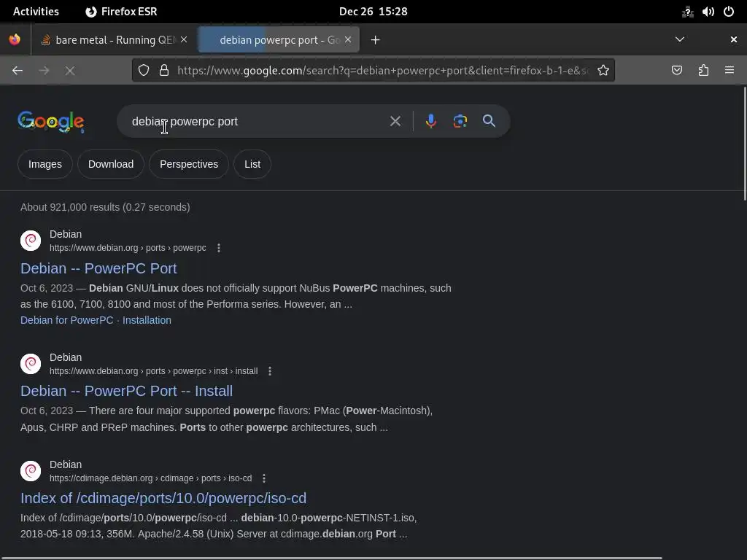Open options for the powerpc inst install result
This screenshot has width=747, height=560.
coord(270,371)
